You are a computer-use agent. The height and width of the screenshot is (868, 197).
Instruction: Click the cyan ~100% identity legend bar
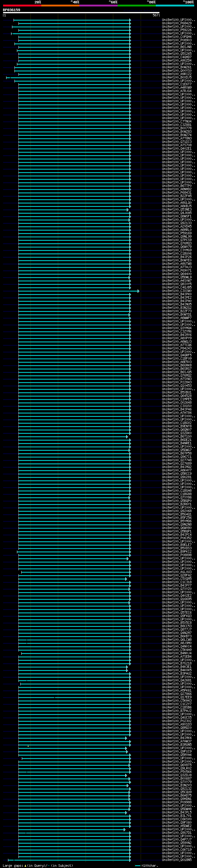(x=175, y=6)
